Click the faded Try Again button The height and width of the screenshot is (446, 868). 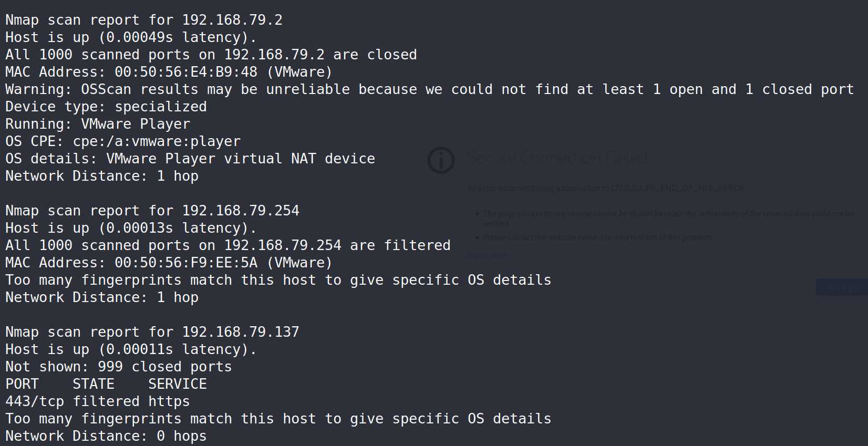point(842,287)
